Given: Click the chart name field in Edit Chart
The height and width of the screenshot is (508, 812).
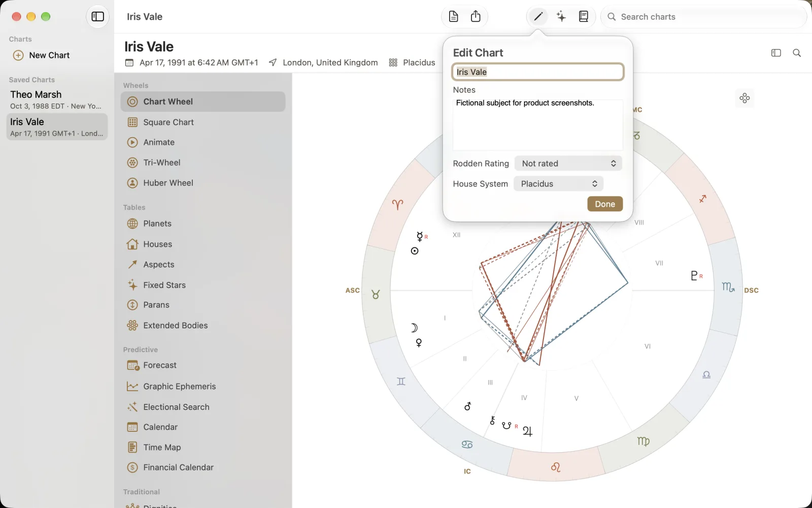Looking at the screenshot, I should (x=538, y=72).
